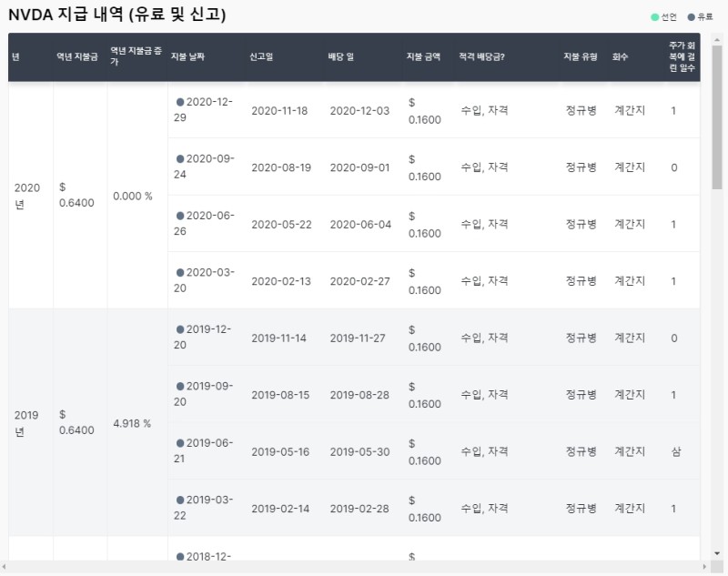This screenshot has width=728, height=576.
Task: Click the horizontal scrollbar left arrow
Action: [x=5, y=567]
